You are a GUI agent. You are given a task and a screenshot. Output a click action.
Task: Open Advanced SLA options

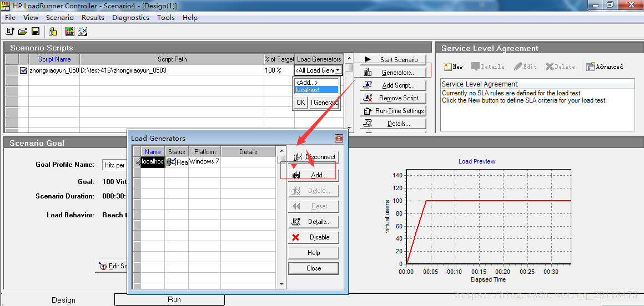point(605,67)
